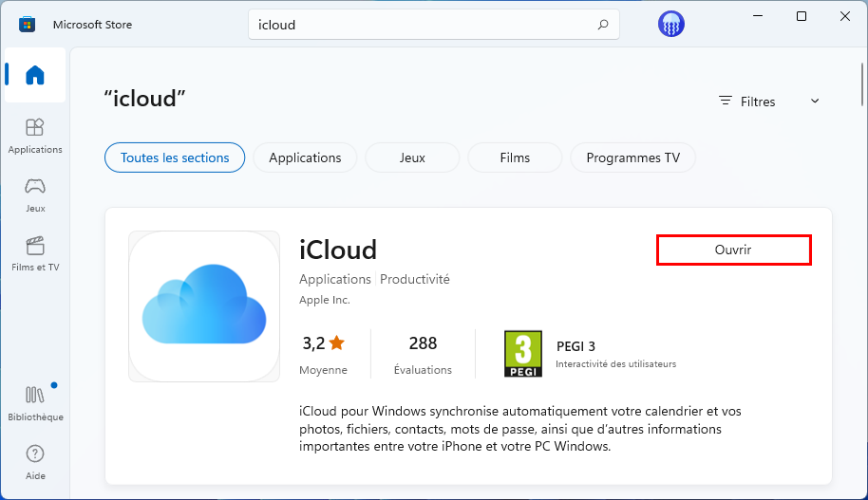Screen dimensions: 868x500
Task: Click the PEGI 3 rating badge
Action: coord(523,354)
